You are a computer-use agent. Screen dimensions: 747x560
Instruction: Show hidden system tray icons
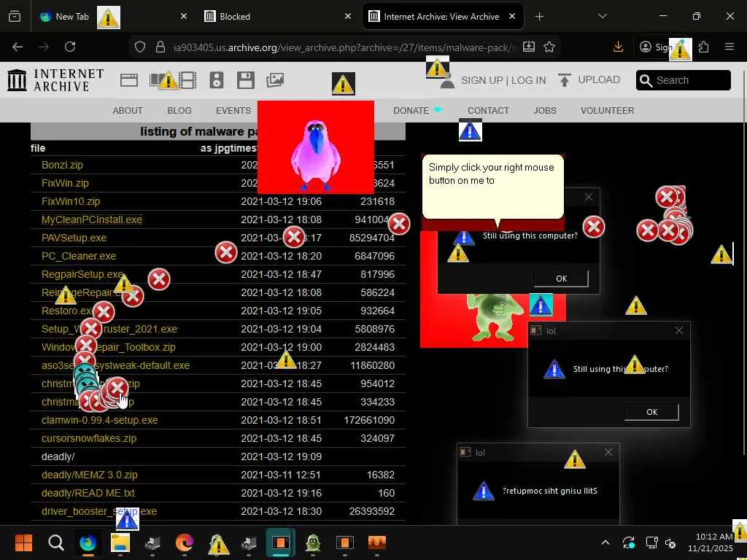pos(605,542)
